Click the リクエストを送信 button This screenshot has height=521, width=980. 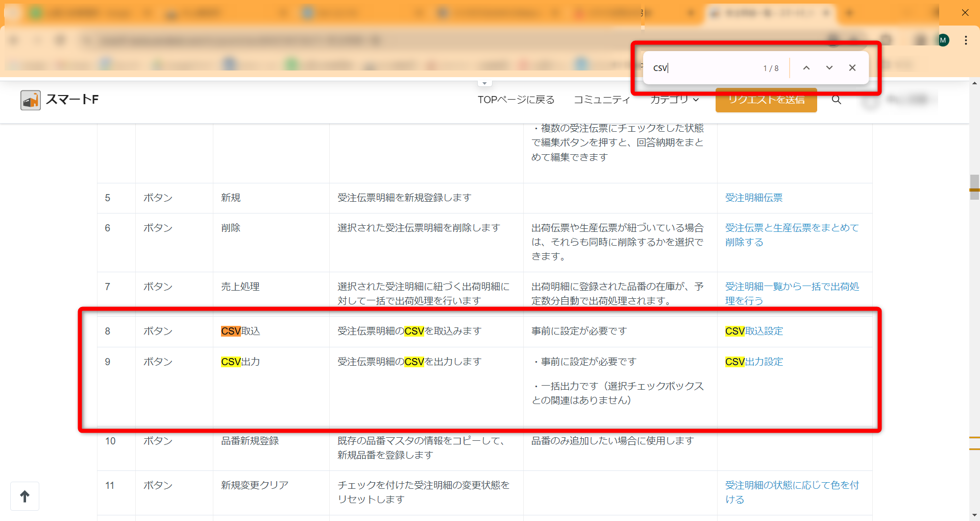tap(766, 100)
